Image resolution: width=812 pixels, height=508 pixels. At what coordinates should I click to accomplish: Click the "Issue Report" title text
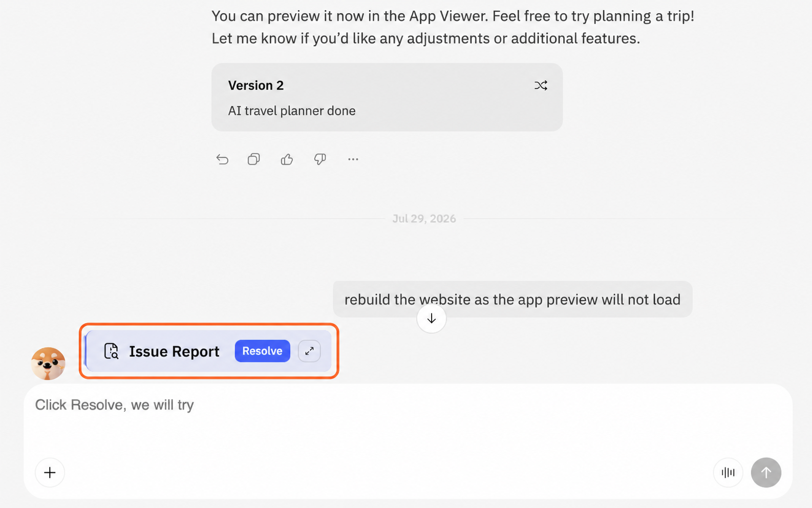[174, 351]
